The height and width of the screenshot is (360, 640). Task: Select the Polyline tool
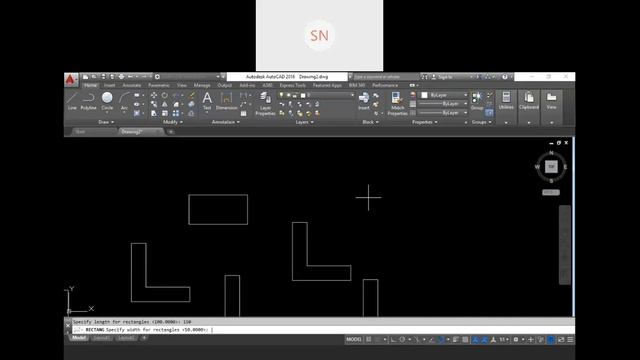[89, 101]
